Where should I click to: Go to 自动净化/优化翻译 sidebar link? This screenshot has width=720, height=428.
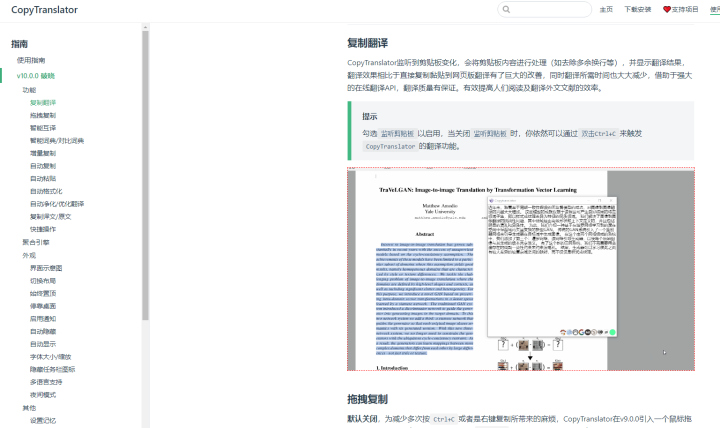coord(57,204)
